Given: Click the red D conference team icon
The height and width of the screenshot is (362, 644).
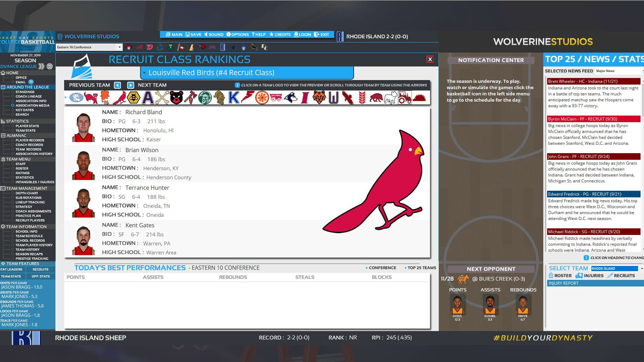Looking at the screenshot, I should (x=150, y=47).
